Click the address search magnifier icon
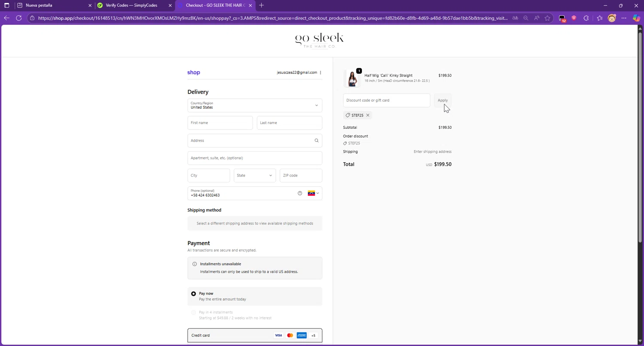Screen dimensions: 644x346 point(316,140)
